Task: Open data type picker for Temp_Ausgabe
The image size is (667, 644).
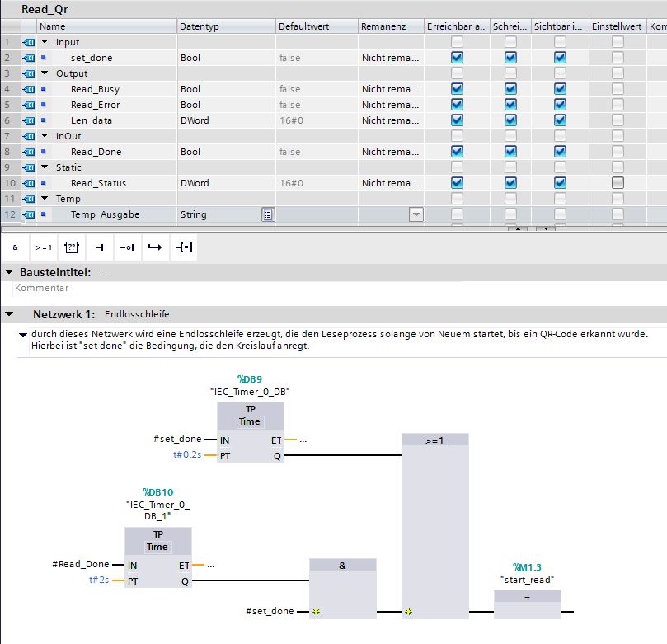Action: [x=267, y=214]
